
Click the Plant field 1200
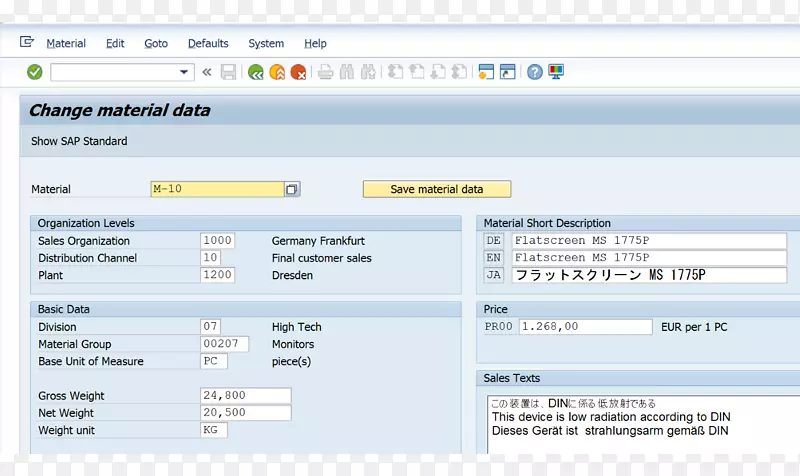tap(217, 275)
